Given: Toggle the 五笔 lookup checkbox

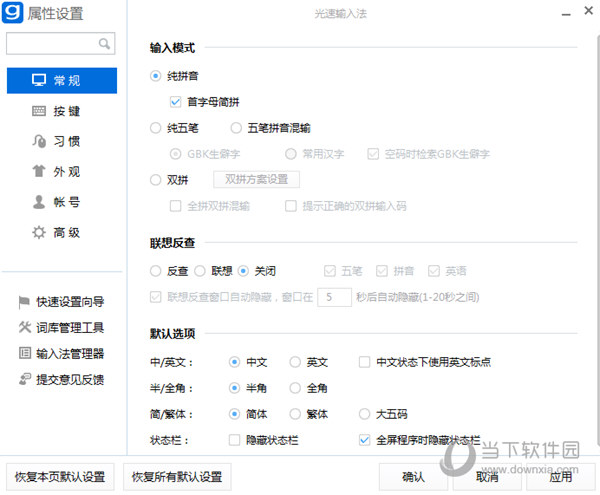Looking at the screenshot, I should tap(330, 271).
